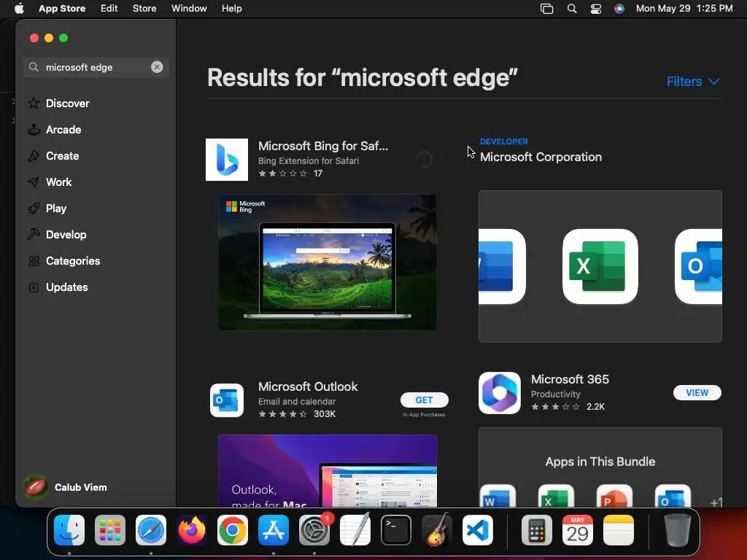Open Microsoft Corporation developer page

(541, 157)
